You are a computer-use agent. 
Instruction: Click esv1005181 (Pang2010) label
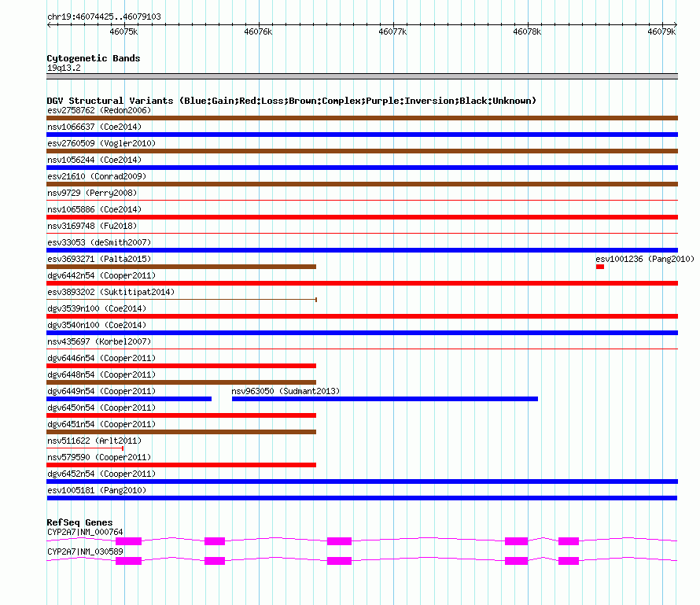coord(97,490)
